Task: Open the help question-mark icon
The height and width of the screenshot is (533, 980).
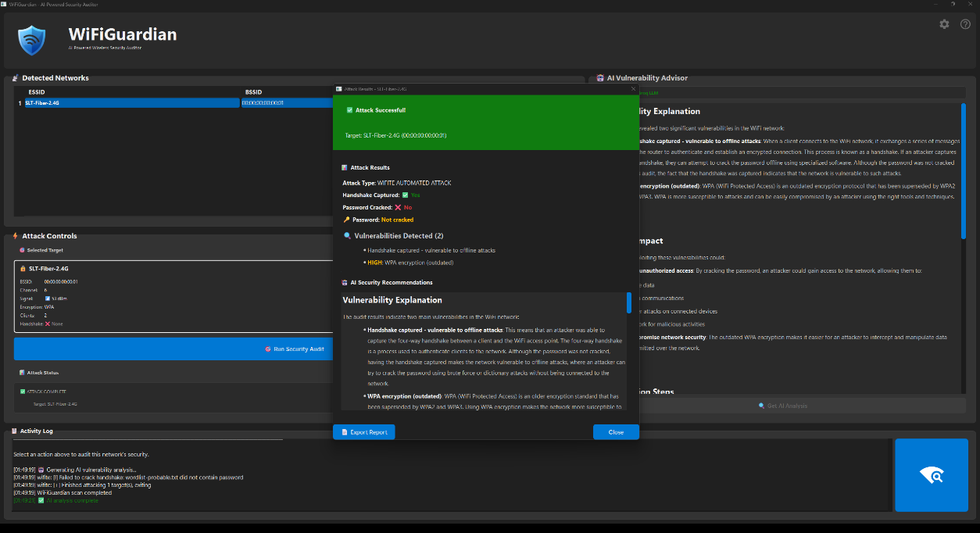Action: pyautogui.click(x=965, y=24)
